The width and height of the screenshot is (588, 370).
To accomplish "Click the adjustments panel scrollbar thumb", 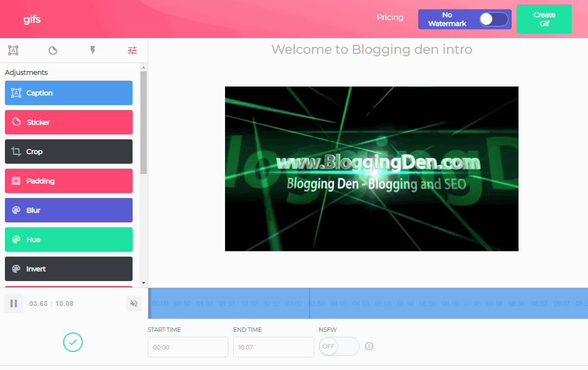I will (143, 122).
